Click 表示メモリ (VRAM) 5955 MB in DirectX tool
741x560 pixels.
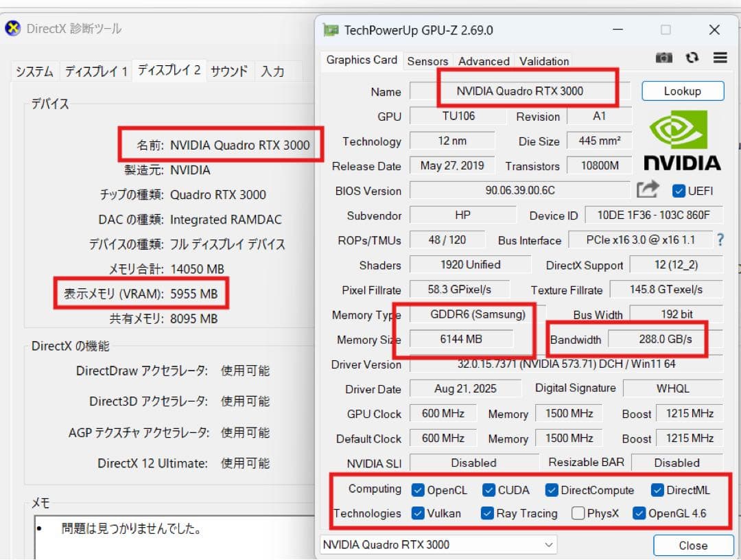[x=141, y=294]
